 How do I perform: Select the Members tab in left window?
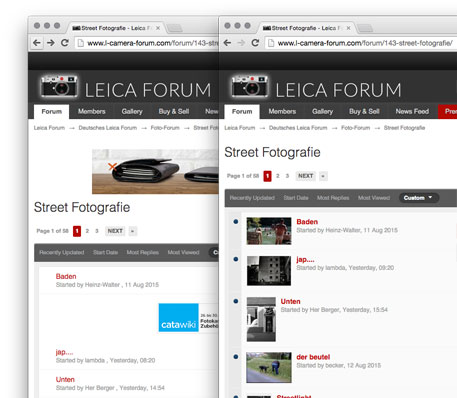click(x=92, y=112)
